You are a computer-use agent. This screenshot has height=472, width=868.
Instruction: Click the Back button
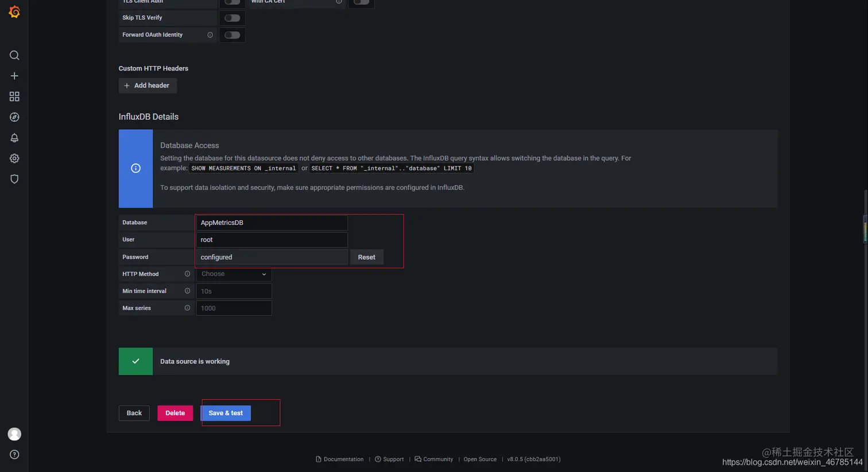[x=134, y=413]
